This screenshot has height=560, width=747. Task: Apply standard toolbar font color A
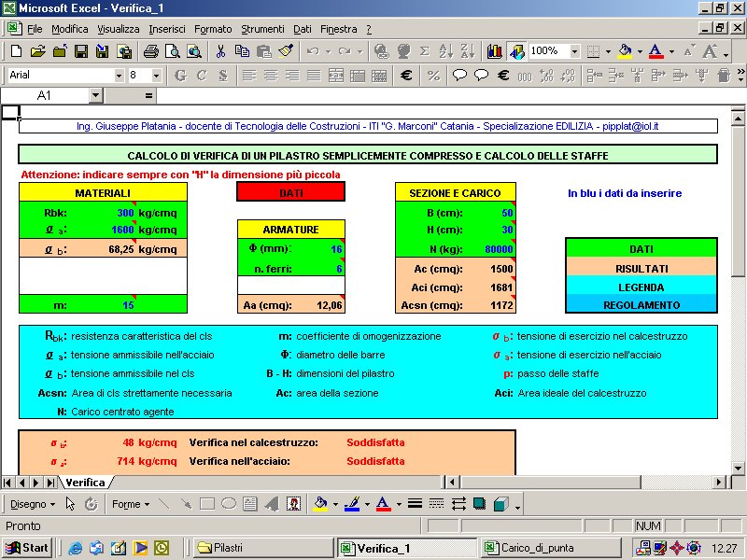coord(656,51)
